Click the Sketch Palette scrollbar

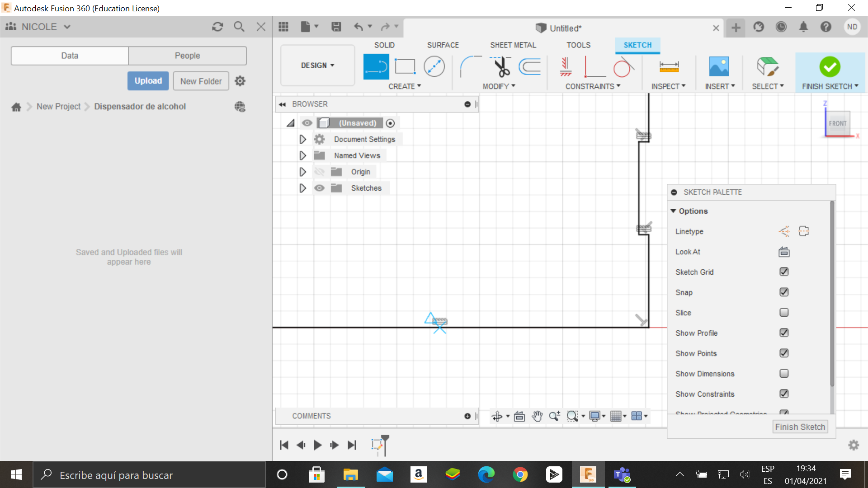832,294
